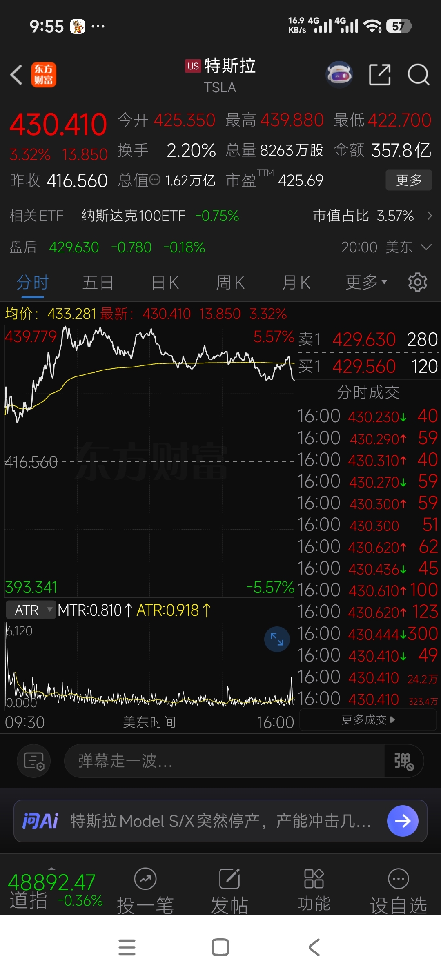Viewport: 441px width, 980px height.
Task: Tap trade row 430.410 volume 323.4万
Action: click(x=368, y=699)
